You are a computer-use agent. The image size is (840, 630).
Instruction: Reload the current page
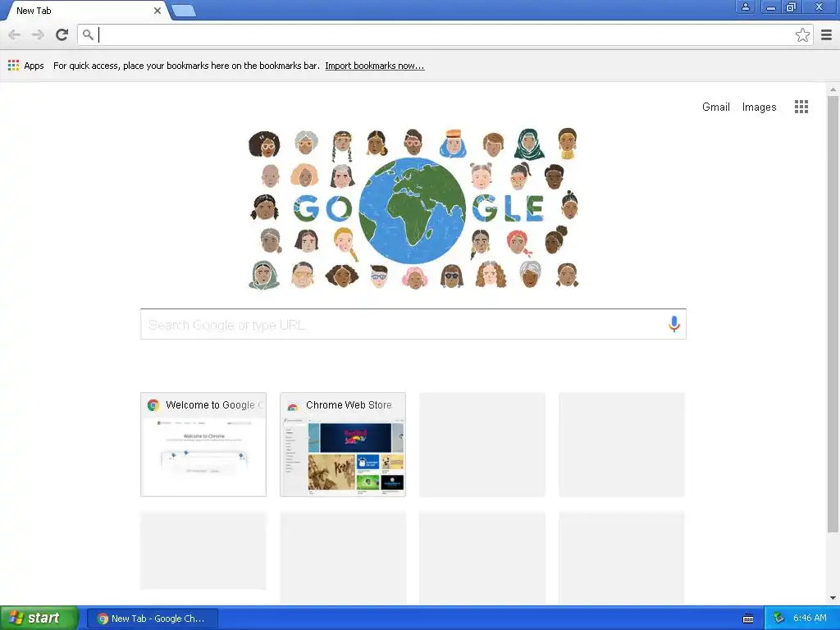click(x=62, y=34)
